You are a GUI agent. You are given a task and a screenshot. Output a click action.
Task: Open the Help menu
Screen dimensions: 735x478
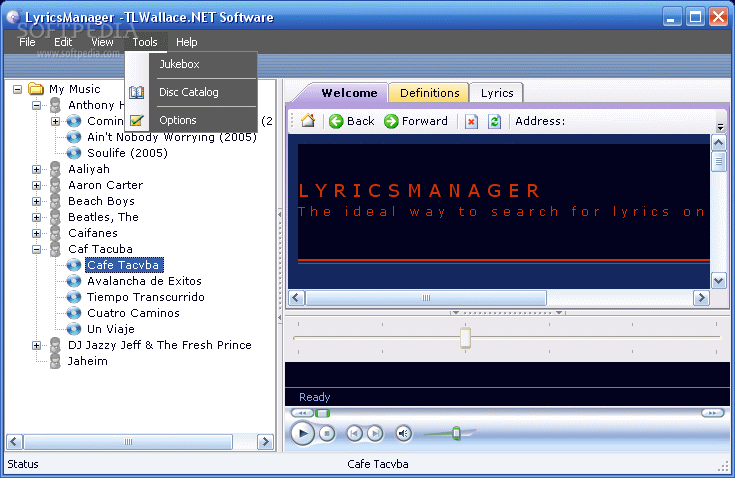pyautogui.click(x=187, y=42)
